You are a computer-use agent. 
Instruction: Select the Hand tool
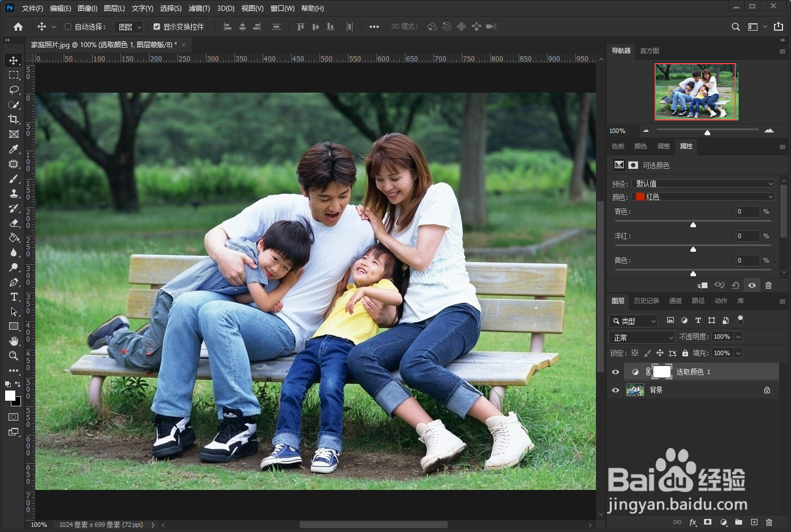pyautogui.click(x=14, y=341)
